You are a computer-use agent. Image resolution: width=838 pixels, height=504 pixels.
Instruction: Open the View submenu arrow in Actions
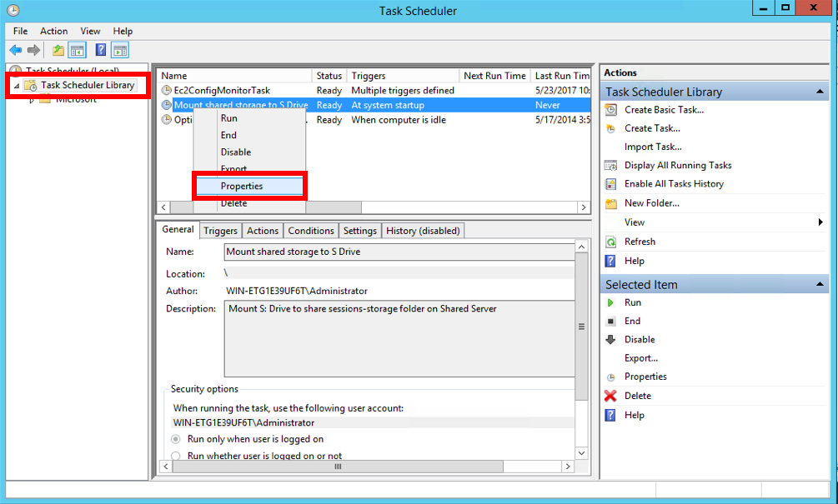tap(821, 222)
